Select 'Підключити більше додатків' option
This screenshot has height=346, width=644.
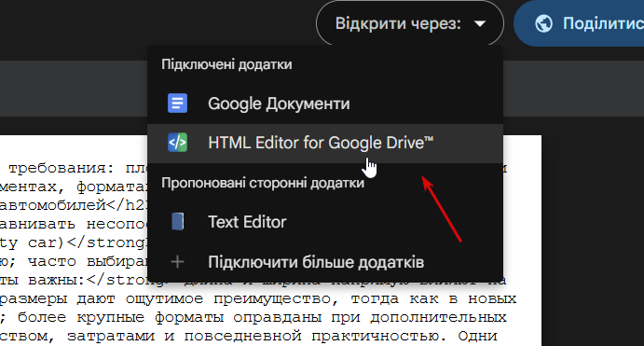[325, 262]
